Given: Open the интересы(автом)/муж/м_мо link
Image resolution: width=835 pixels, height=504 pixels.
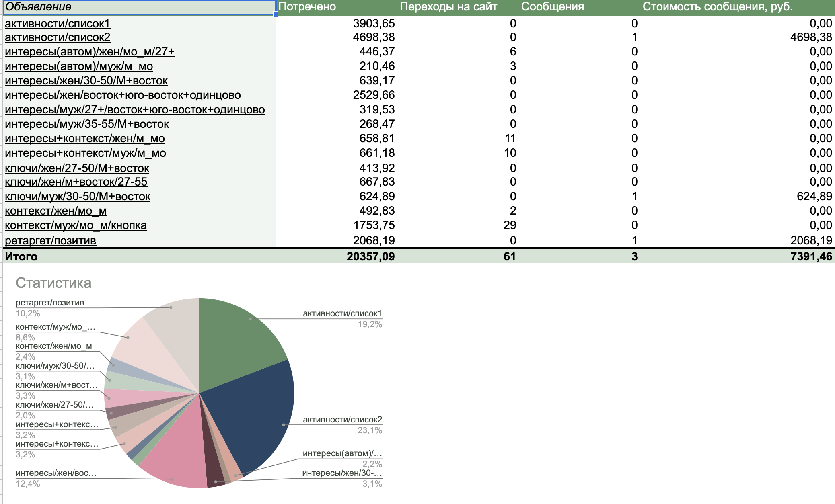Looking at the screenshot, I should point(79,66).
